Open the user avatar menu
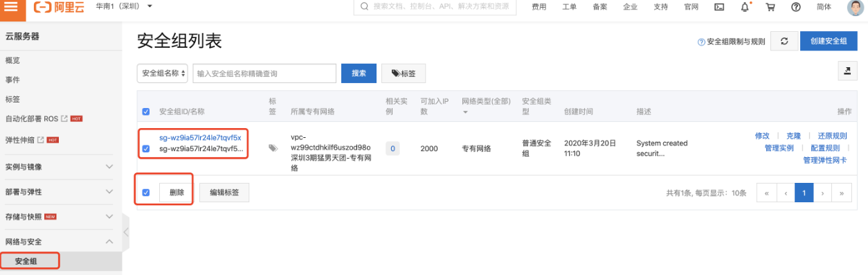The width and height of the screenshot is (868, 275). pyautogui.click(x=856, y=7)
